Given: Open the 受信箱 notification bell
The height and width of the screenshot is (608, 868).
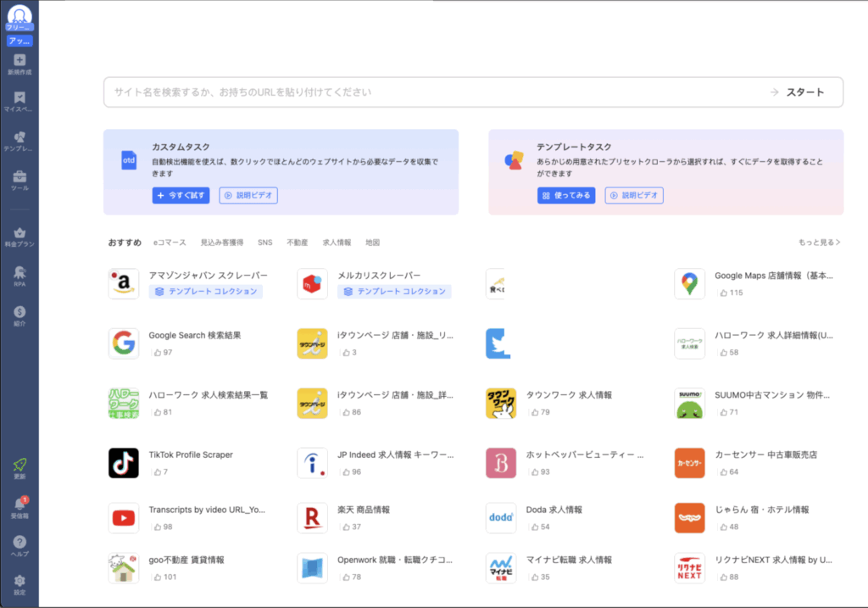Looking at the screenshot, I should 19,505.
